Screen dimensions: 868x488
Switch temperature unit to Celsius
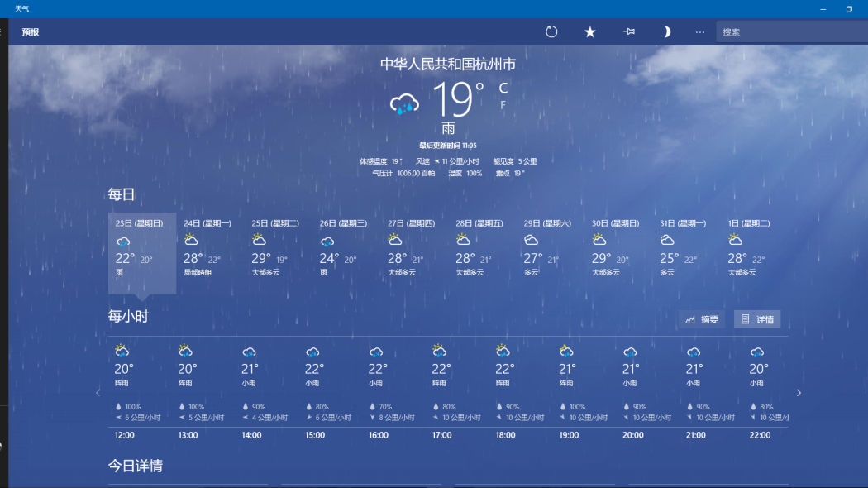point(503,88)
